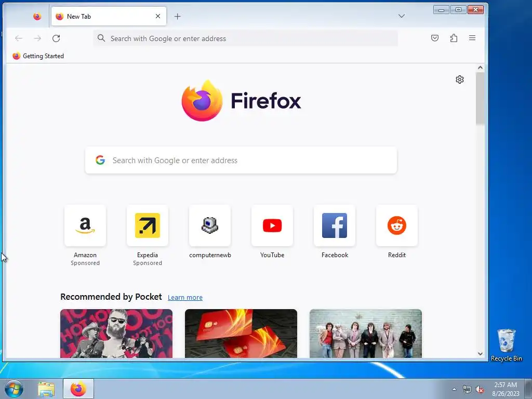This screenshot has width=532, height=399.
Task: Open the band photo story thumbnail
Action: click(x=366, y=334)
